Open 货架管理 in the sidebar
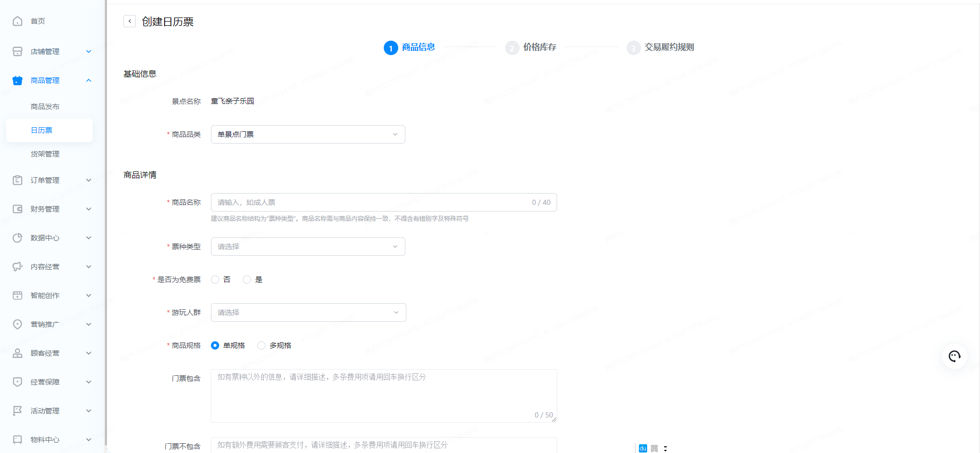 (45, 154)
